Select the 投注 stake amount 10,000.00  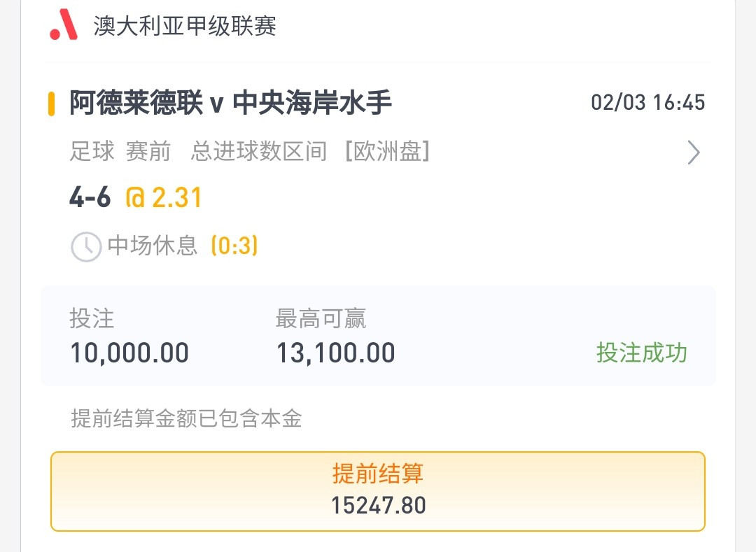point(129,353)
